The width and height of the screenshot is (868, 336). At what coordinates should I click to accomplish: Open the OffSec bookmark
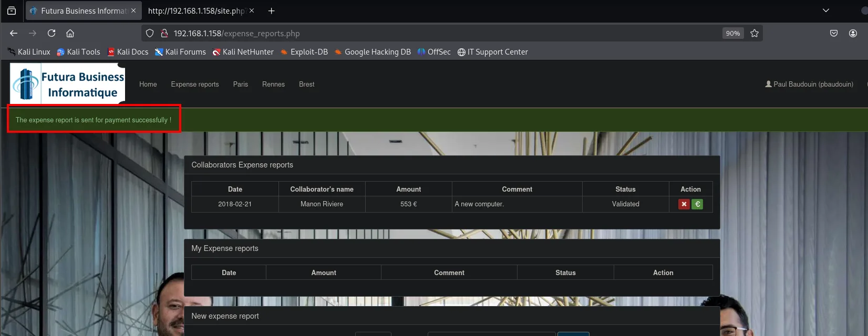coord(434,52)
